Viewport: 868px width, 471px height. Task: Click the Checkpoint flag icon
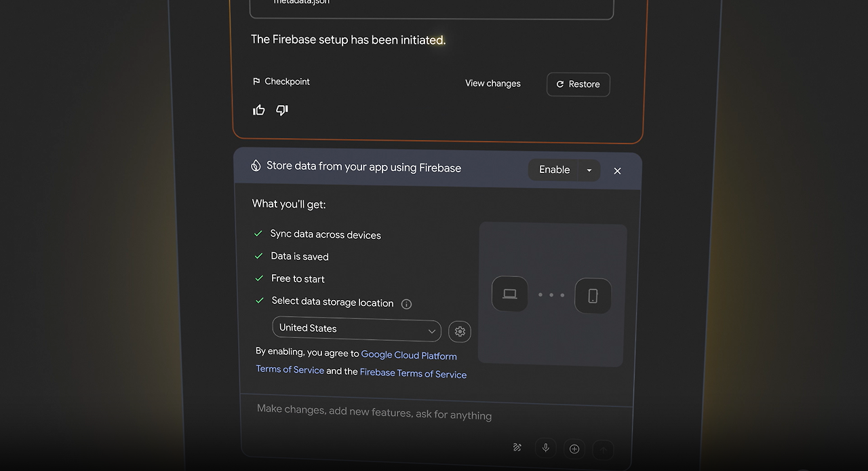click(x=256, y=81)
